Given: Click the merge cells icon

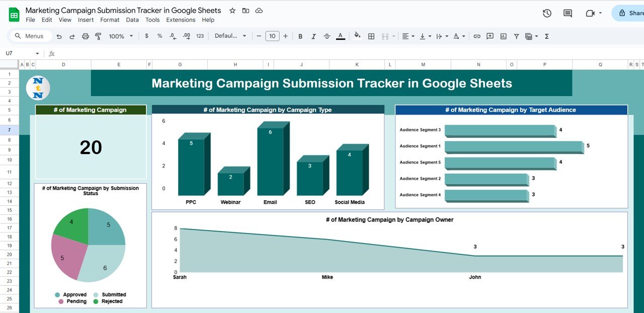Looking at the screenshot, I should pos(385,36).
